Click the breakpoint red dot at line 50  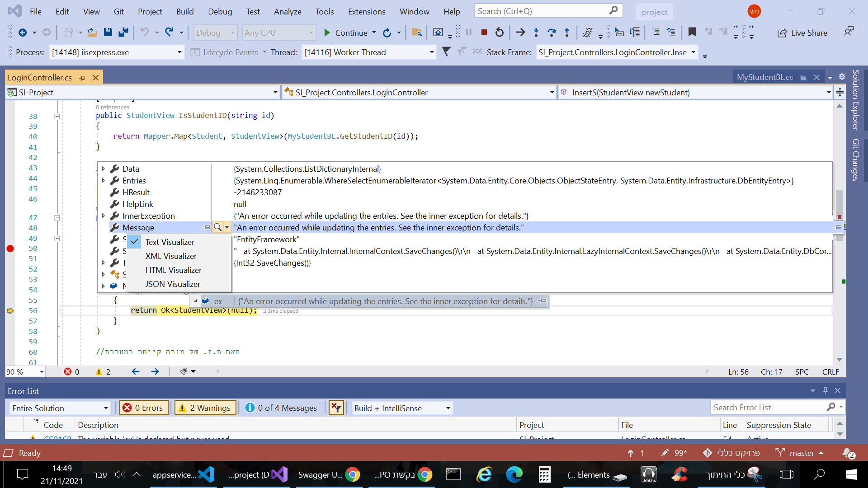tap(10, 249)
